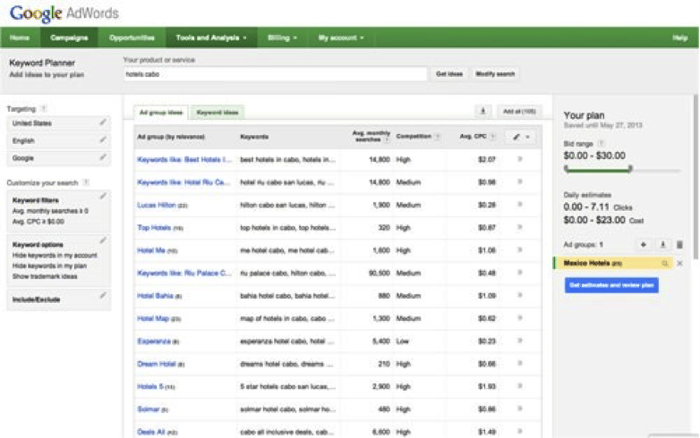Add the Hotels 5 group via its arrow
700x438 pixels.
(520, 386)
